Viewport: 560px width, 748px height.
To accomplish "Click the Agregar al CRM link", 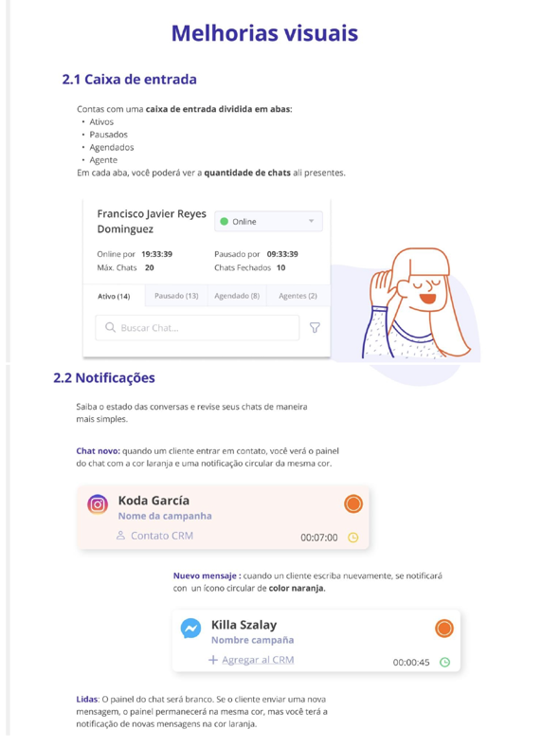I will [x=258, y=660].
